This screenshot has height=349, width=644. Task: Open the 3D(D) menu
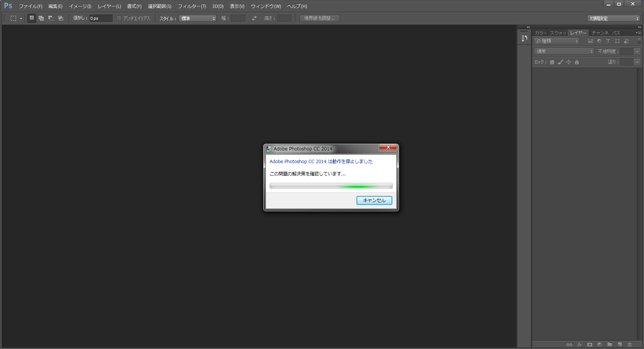point(218,6)
